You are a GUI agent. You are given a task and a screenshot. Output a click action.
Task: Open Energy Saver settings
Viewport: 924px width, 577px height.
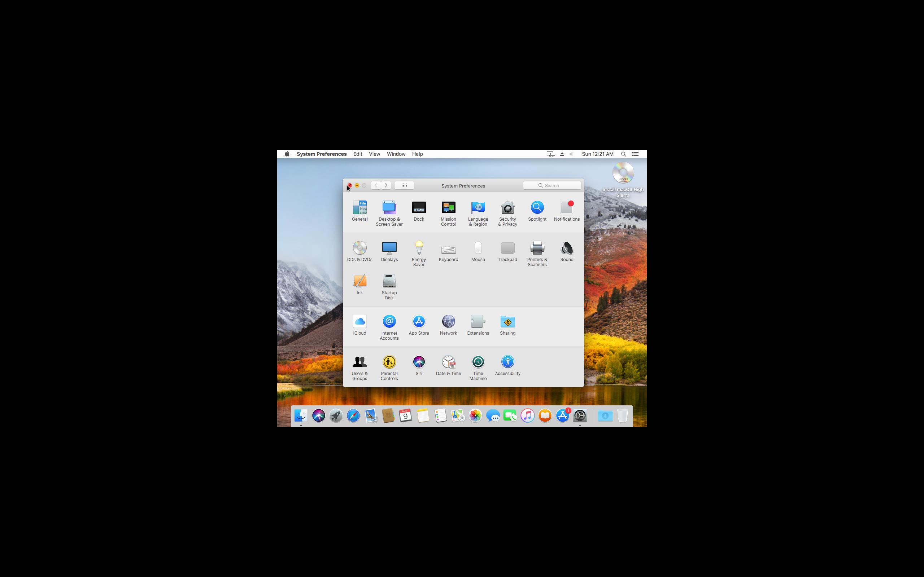point(419,248)
